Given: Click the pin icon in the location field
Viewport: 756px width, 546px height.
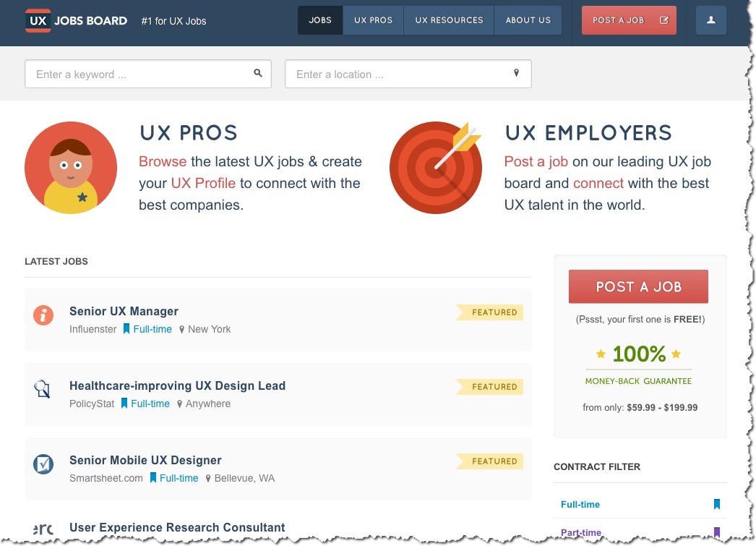Looking at the screenshot, I should 515,73.
